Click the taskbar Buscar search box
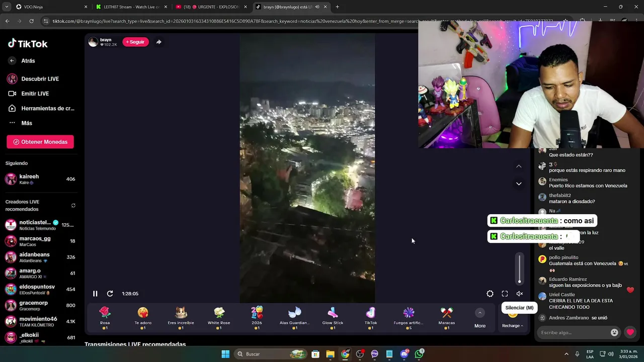The image size is (644, 362). [x=270, y=354]
